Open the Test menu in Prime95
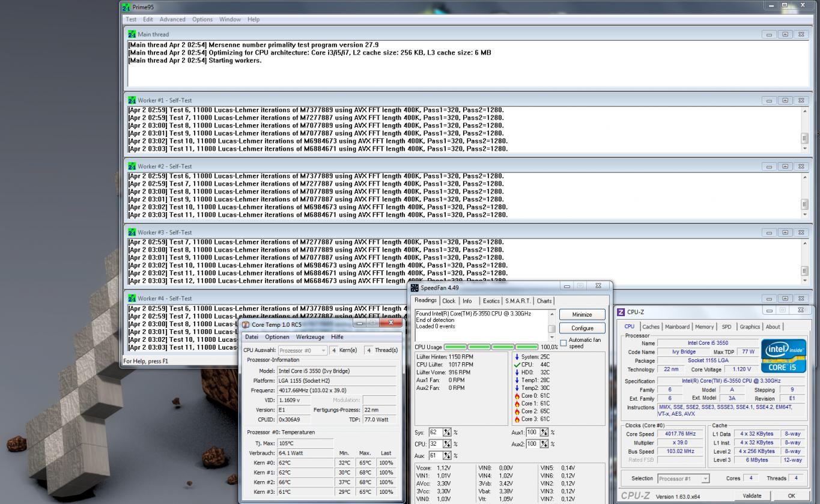This screenshot has width=820, height=504. pos(130,19)
